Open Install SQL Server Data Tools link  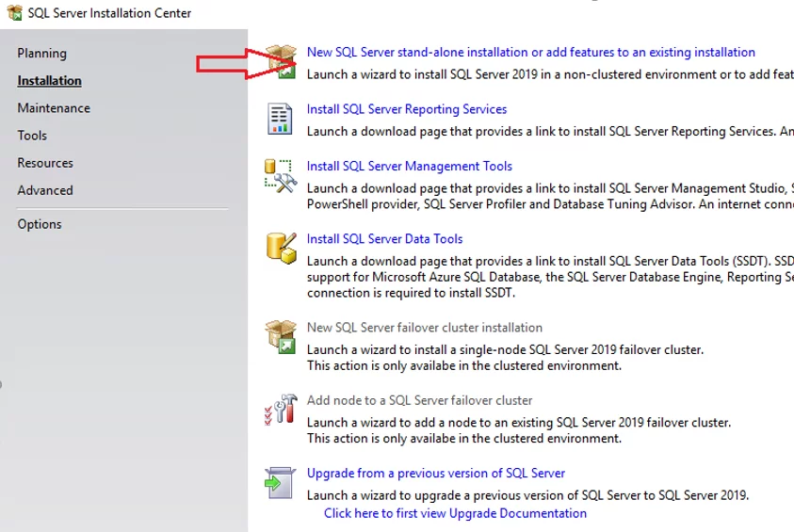coord(385,239)
